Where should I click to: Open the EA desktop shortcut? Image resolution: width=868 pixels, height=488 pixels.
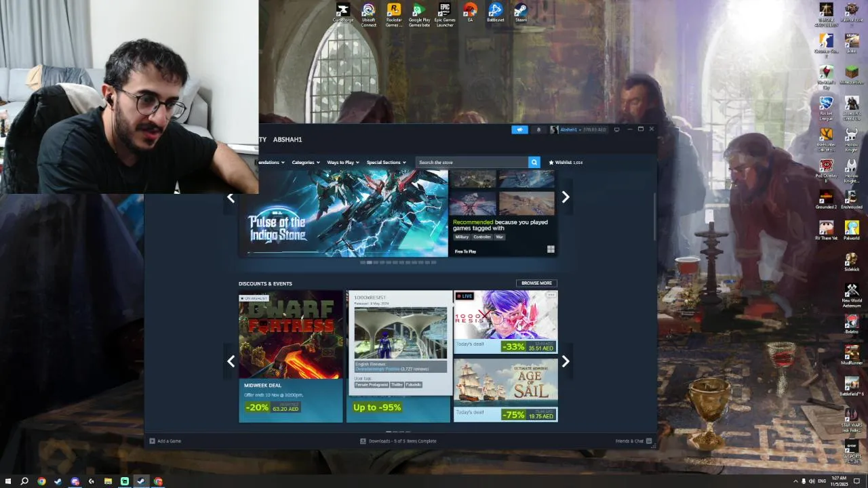click(x=470, y=12)
